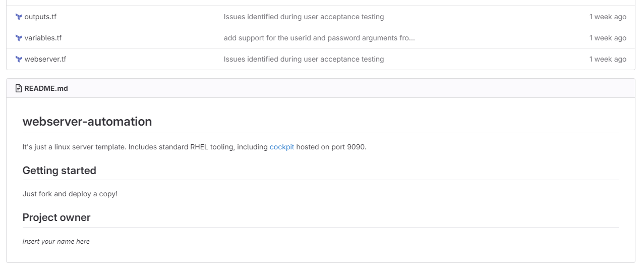Open the commit message for outputs.tf
Viewport: 644px width, 274px height.
coord(304,17)
